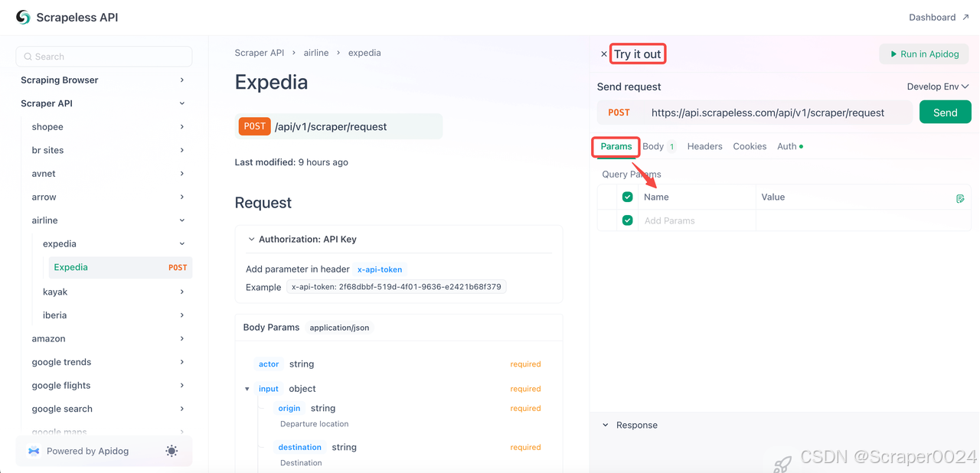Click Scraper API breadcrumb
This screenshot has height=473, width=980.
260,53
